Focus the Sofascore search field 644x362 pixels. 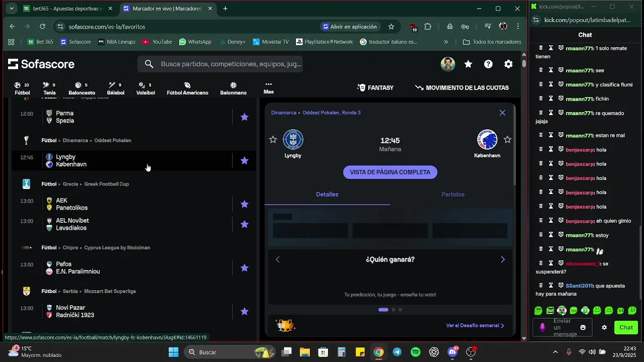pos(220,64)
